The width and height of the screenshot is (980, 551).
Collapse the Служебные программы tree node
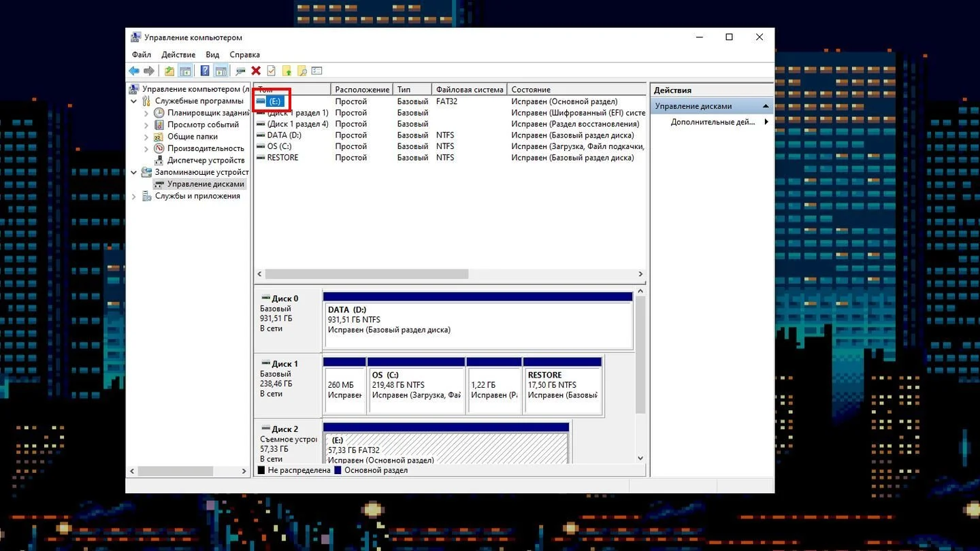click(134, 101)
